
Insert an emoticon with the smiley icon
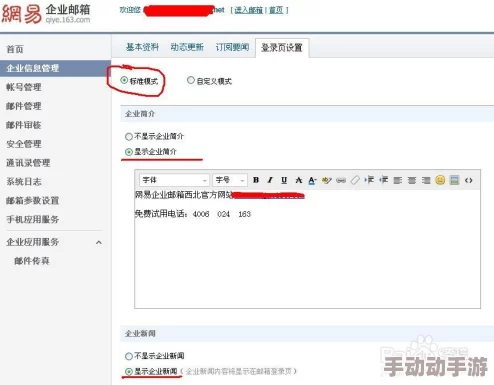click(440, 180)
